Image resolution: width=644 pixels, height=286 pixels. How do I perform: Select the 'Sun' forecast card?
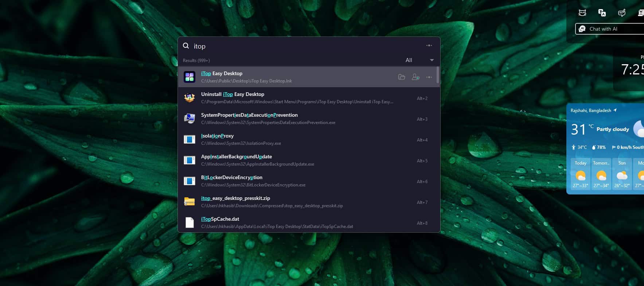622,174
